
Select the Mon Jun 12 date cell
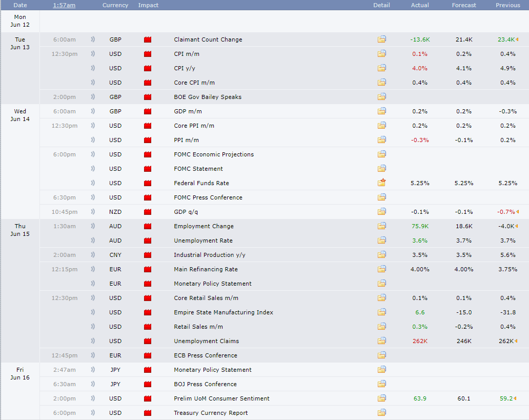coord(20,21)
